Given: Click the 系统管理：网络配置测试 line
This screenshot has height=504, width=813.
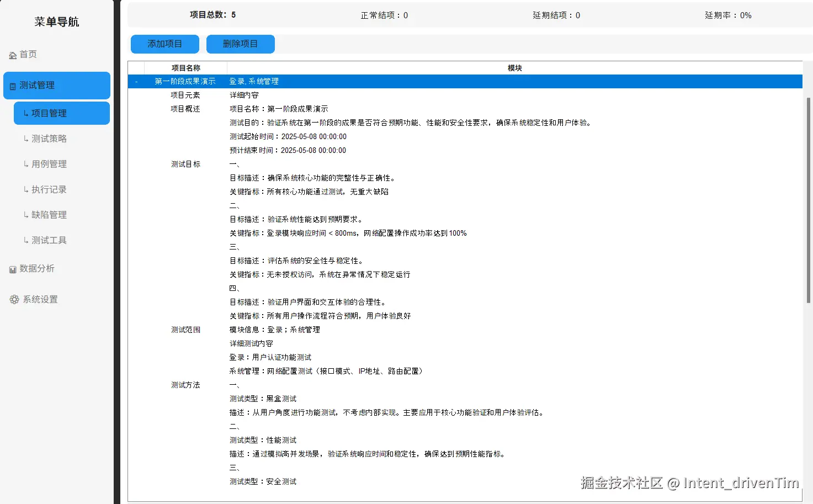Looking at the screenshot, I should [328, 372].
